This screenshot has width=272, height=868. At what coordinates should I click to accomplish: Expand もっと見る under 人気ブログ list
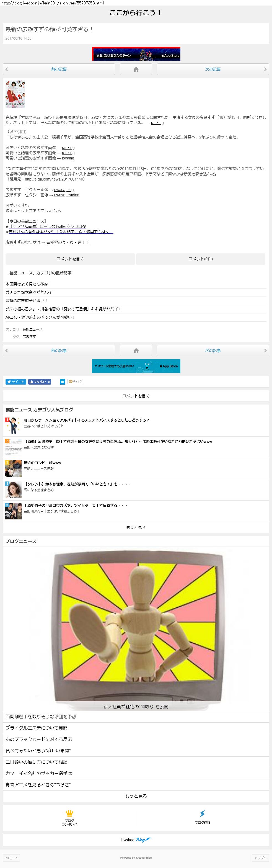136,527
